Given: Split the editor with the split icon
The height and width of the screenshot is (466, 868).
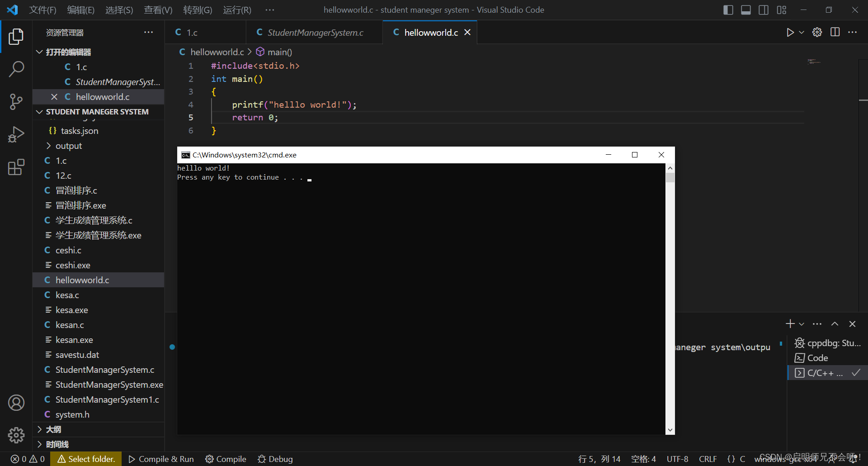Looking at the screenshot, I should point(835,32).
